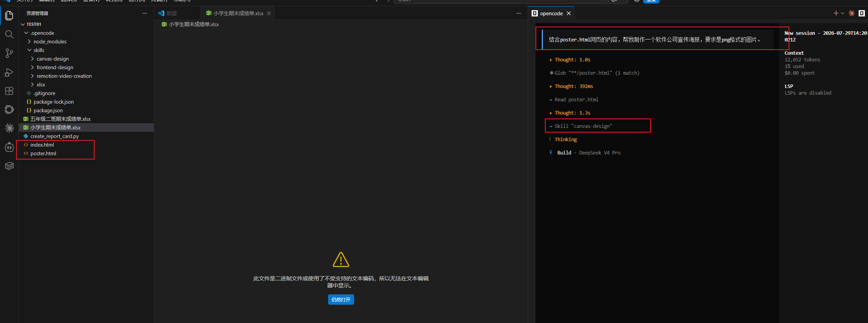Select the opencode panel tab

551,13
